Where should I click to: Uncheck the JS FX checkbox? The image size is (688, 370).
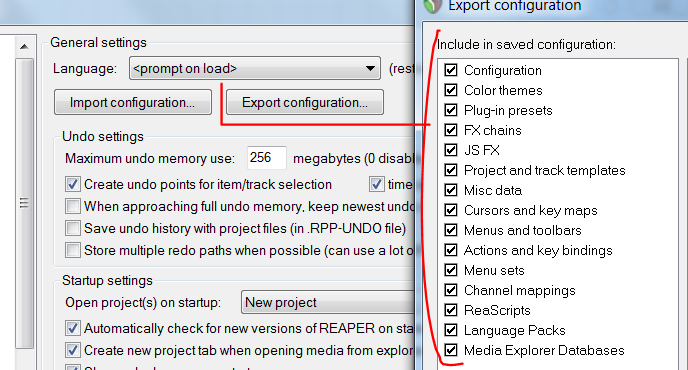(x=451, y=150)
